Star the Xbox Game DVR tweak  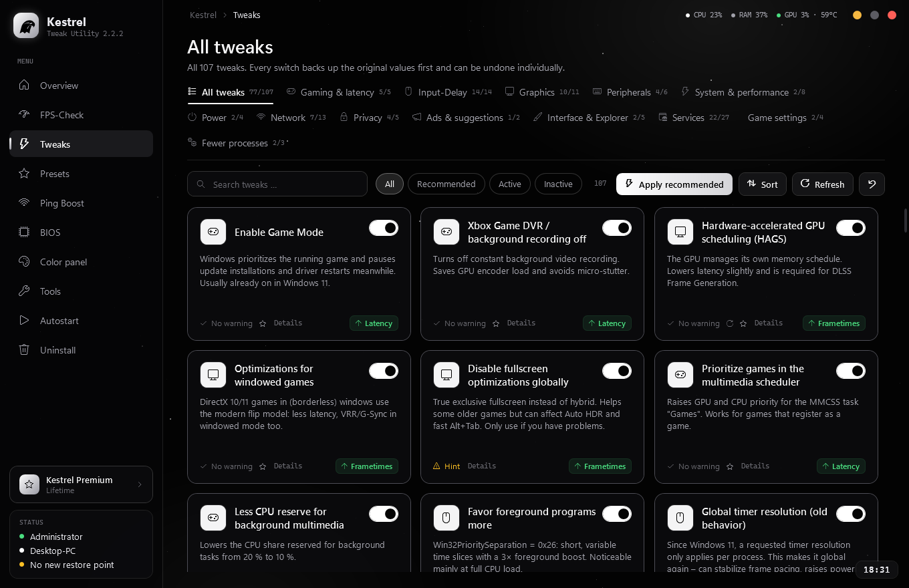(496, 323)
